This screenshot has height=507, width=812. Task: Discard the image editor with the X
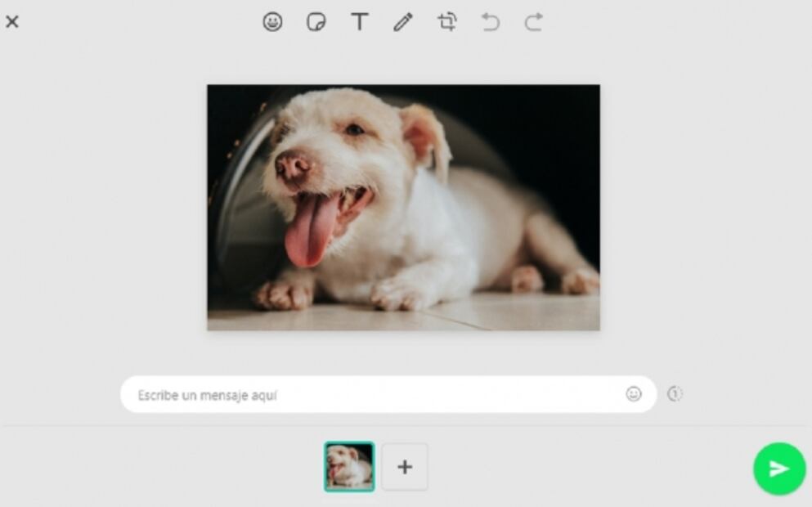12,22
